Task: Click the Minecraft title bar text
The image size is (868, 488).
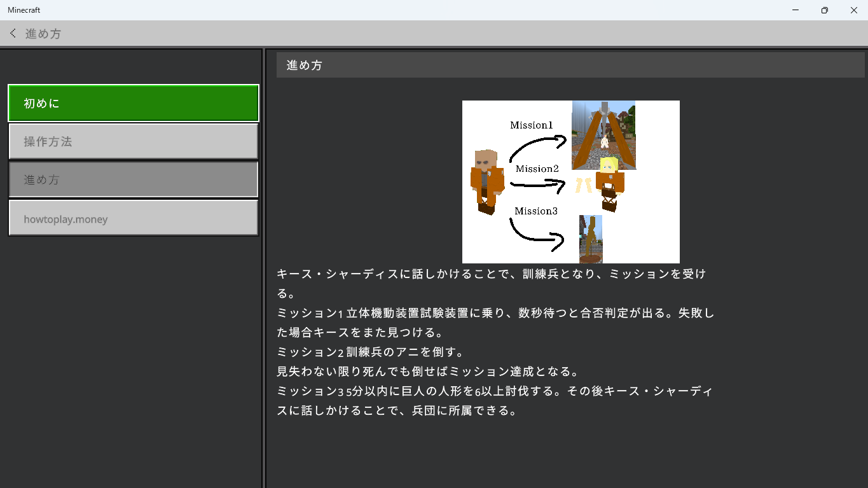Action: tap(24, 10)
